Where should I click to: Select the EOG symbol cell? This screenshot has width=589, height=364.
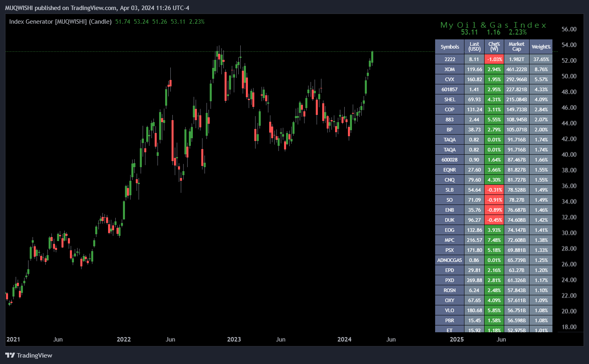pyautogui.click(x=450, y=230)
